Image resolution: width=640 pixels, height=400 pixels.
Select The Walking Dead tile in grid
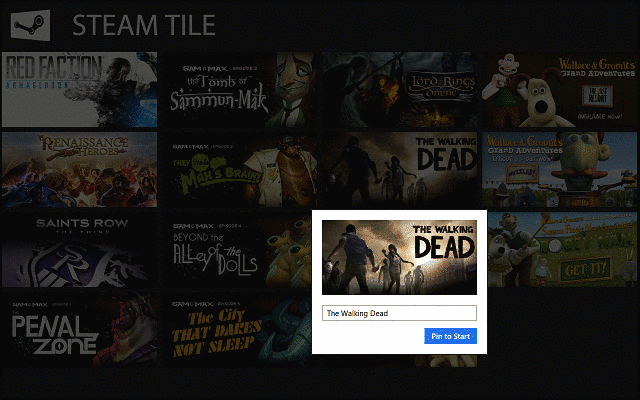(x=400, y=169)
